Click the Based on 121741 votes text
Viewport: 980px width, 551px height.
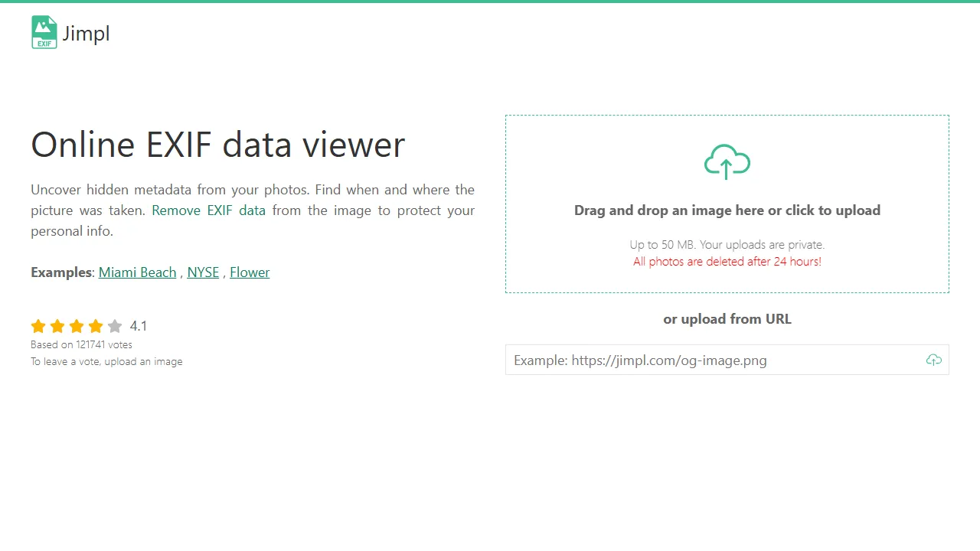tap(81, 344)
